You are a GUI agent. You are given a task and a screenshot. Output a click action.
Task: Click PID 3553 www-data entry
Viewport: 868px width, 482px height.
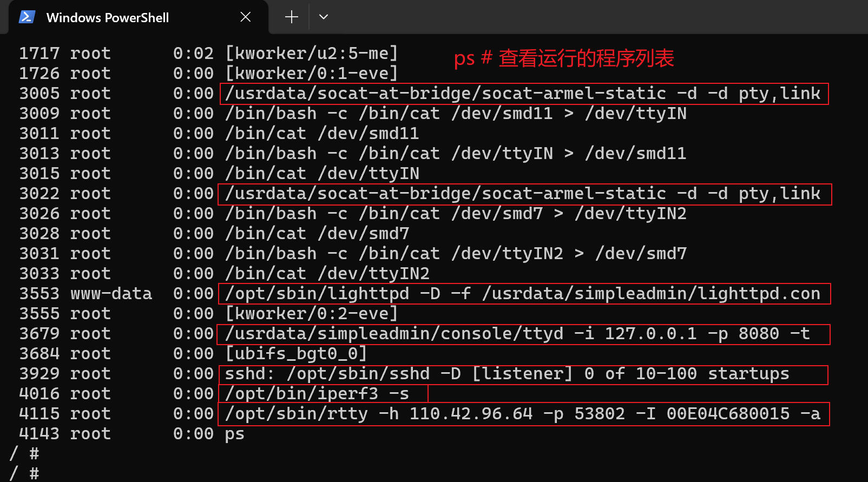coord(86,294)
